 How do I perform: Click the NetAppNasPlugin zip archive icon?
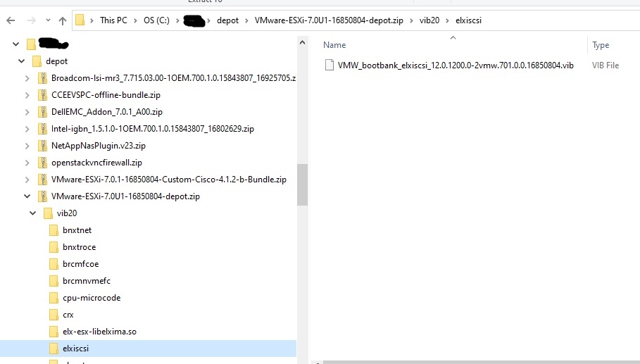[42, 146]
